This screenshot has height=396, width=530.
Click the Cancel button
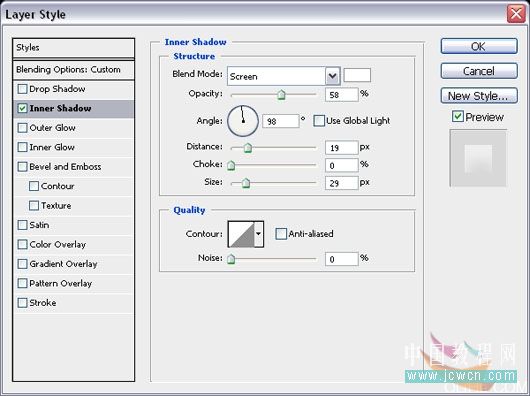[479, 71]
